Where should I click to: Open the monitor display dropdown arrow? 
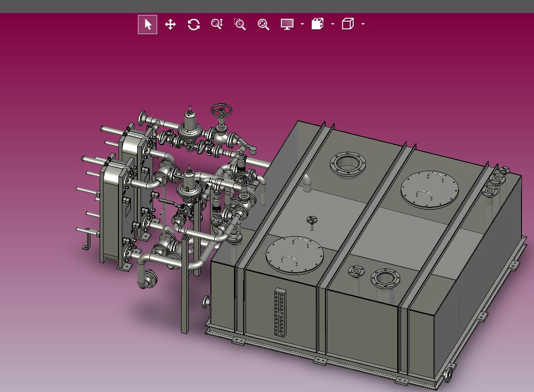click(302, 24)
